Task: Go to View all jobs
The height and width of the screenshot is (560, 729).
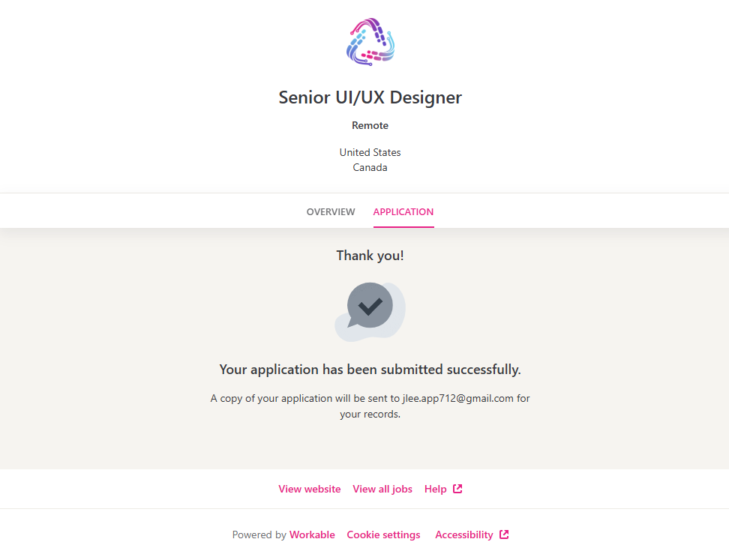Action: pyautogui.click(x=382, y=489)
